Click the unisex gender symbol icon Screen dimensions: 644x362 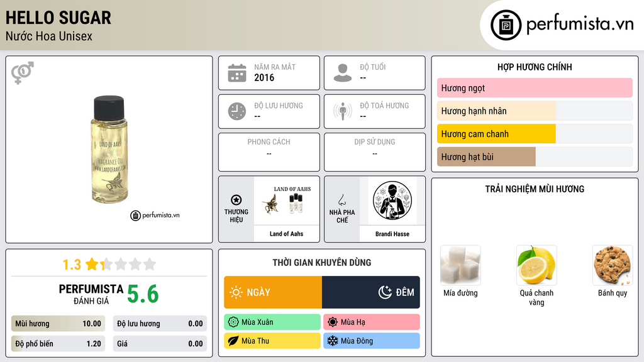pos(22,73)
